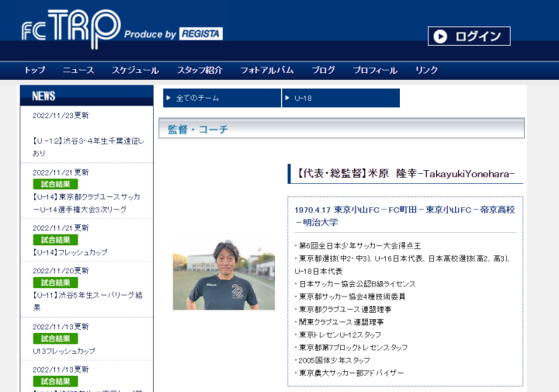Open the フォトアルバム menu page

tap(267, 70)
